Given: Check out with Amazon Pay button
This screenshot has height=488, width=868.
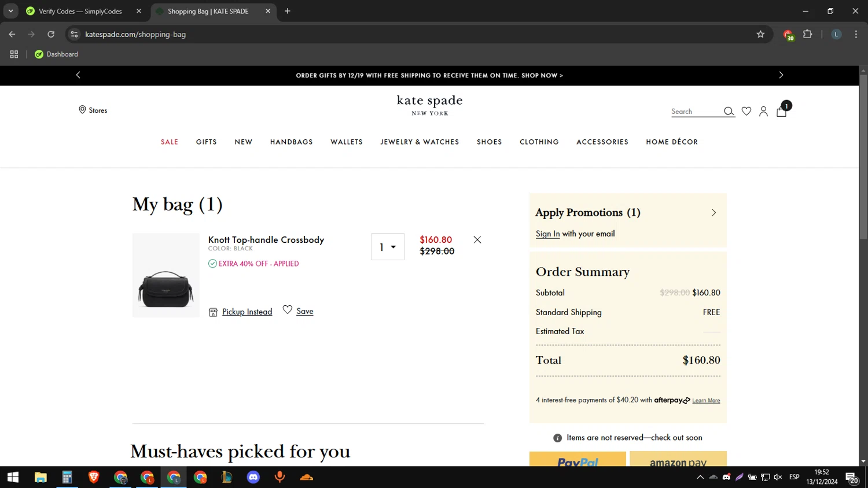Looking at the screenshot, I should coord(678,459).
